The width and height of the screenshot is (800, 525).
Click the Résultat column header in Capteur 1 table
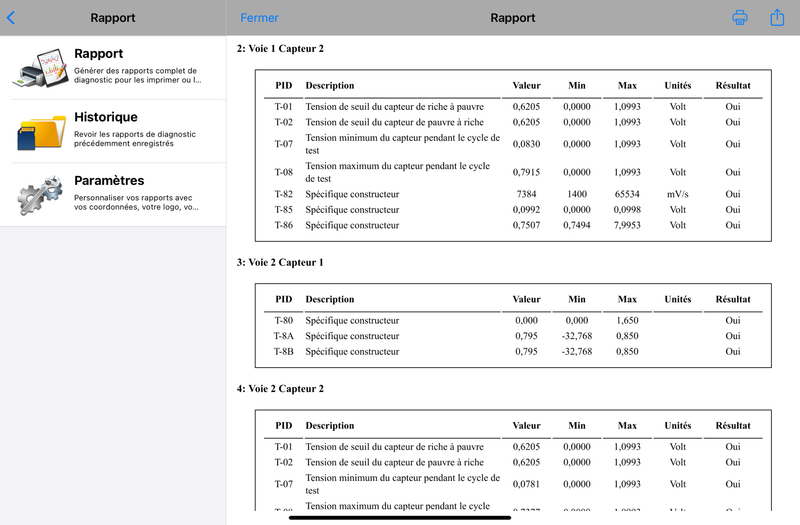(733, 299)
